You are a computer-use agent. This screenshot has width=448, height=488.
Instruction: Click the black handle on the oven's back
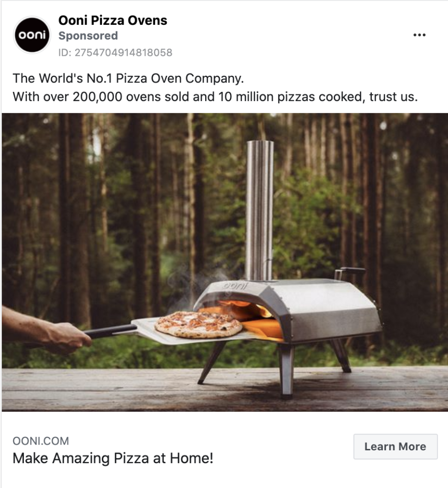(x=349, y=272)
